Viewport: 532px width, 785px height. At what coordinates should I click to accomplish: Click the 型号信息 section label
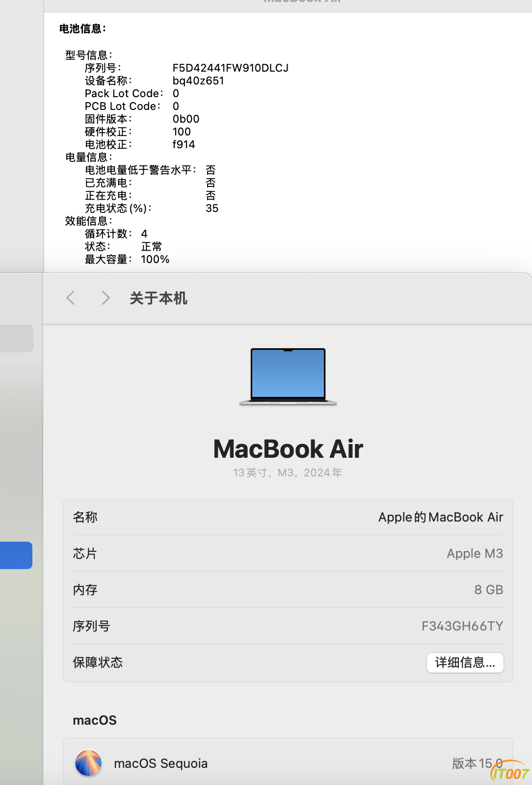(x=88, y=55)
